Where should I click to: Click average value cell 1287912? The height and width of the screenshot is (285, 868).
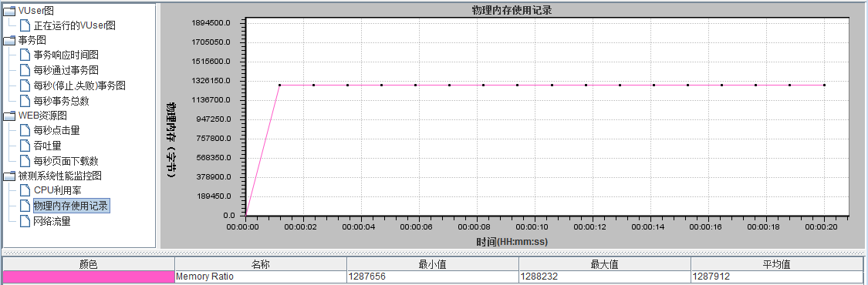(777, 277)
